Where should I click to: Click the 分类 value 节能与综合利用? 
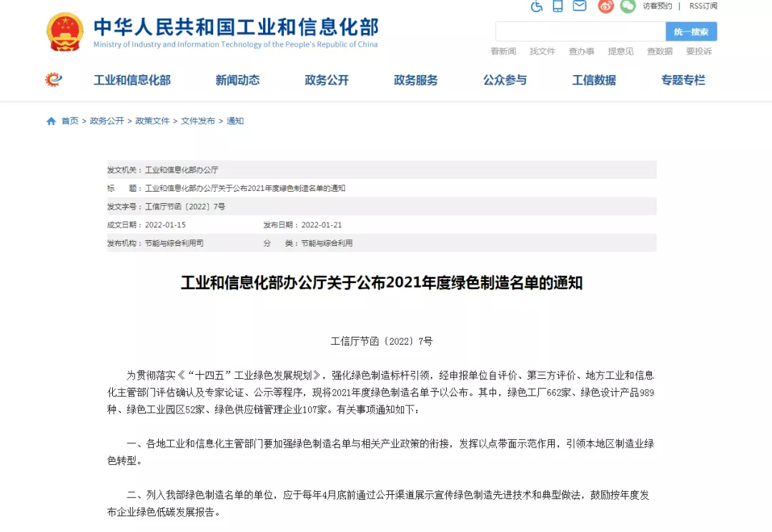click(327, 243)
